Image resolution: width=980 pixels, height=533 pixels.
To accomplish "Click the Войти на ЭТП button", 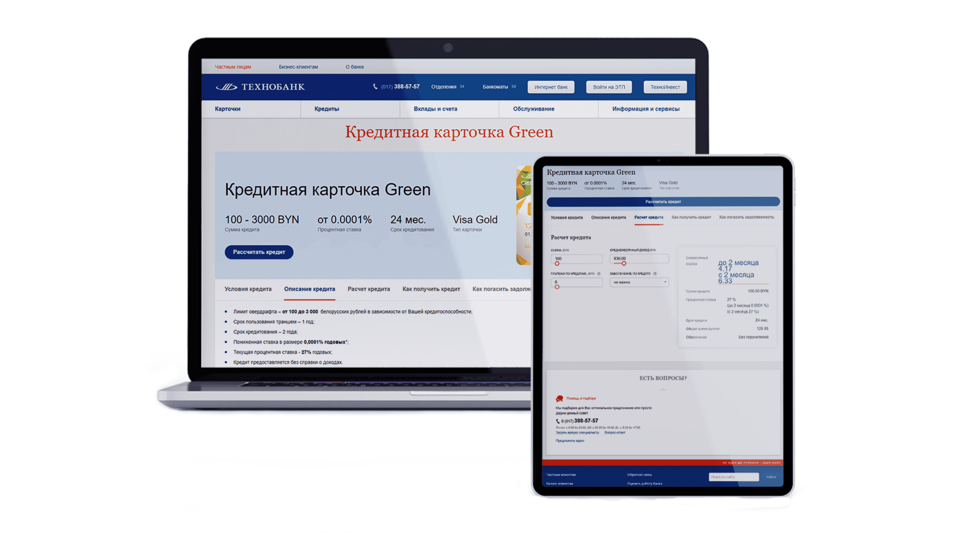I will point(609,87).
